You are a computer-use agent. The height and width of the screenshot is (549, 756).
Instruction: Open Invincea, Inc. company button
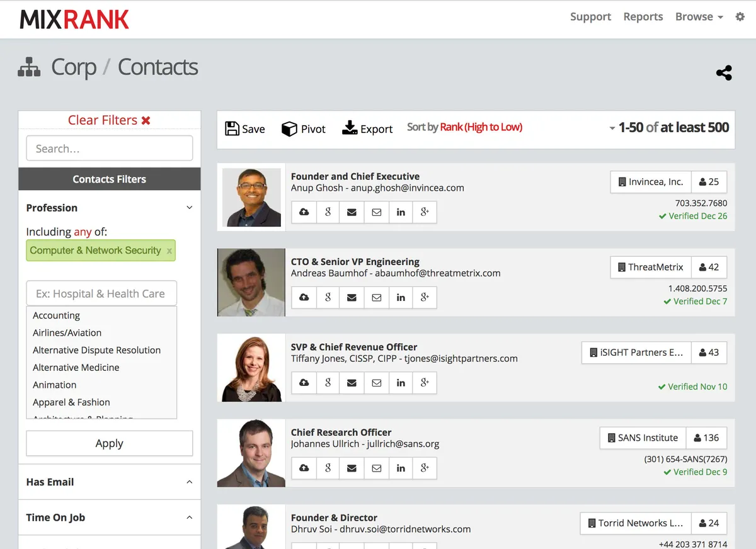click(651, 182)
